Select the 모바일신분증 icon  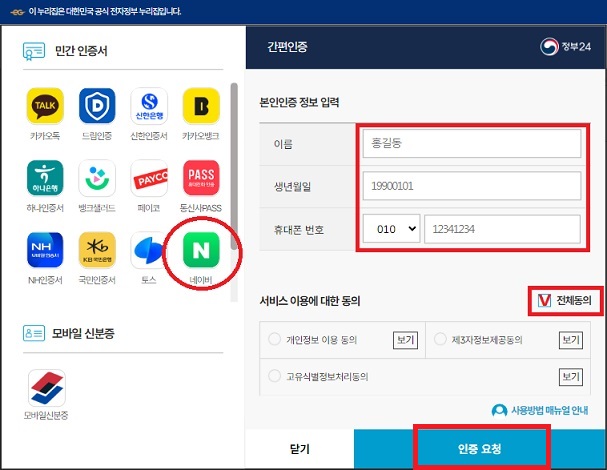pos(47,388)
